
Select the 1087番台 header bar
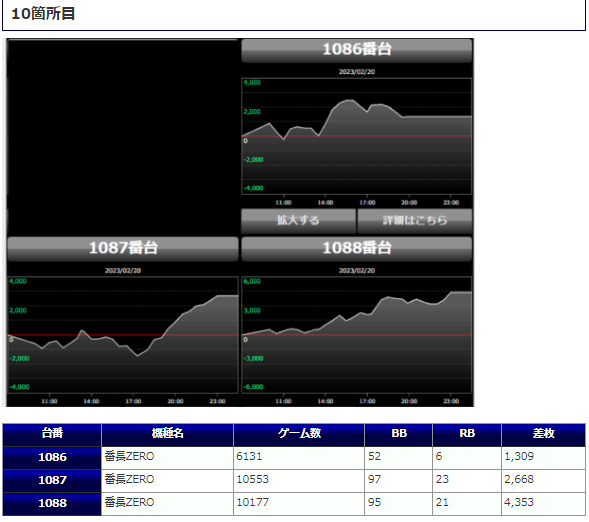click(x=123, y=249)
